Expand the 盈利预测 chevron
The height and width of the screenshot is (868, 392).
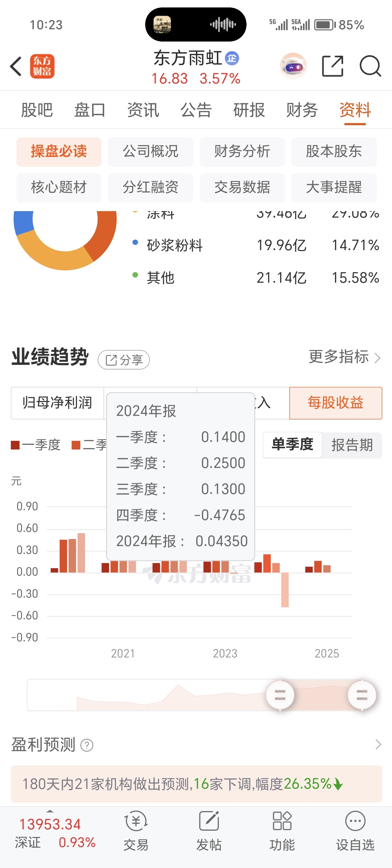[378, 744]
